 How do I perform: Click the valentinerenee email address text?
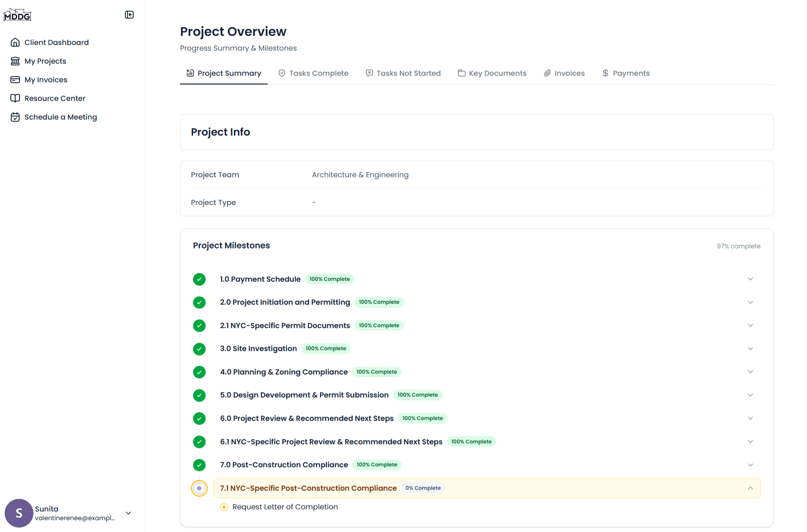point(75,518)
